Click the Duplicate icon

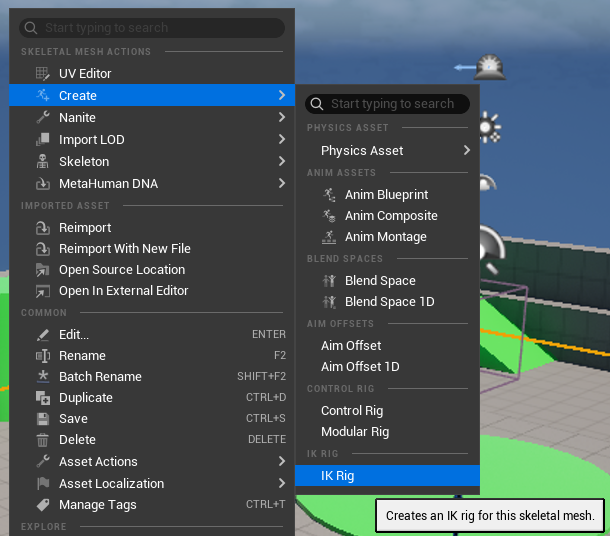coord(42,398)
